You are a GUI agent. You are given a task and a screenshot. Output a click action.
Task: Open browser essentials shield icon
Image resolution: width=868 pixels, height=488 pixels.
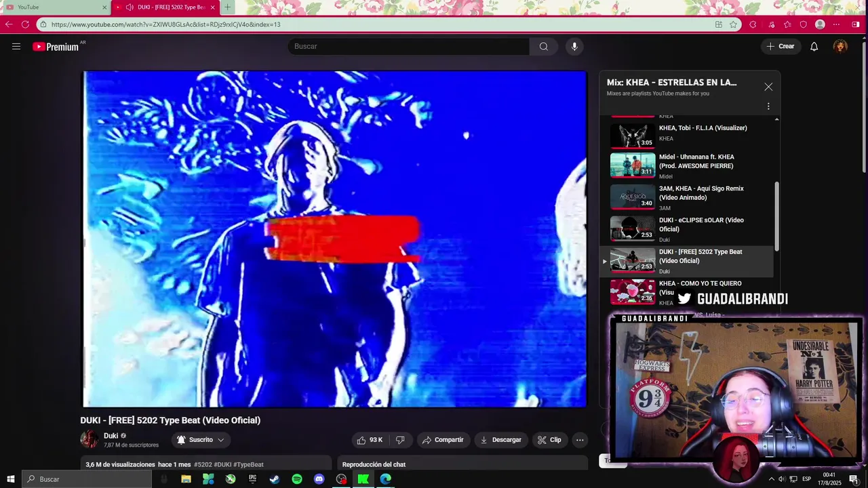[804, 24]
